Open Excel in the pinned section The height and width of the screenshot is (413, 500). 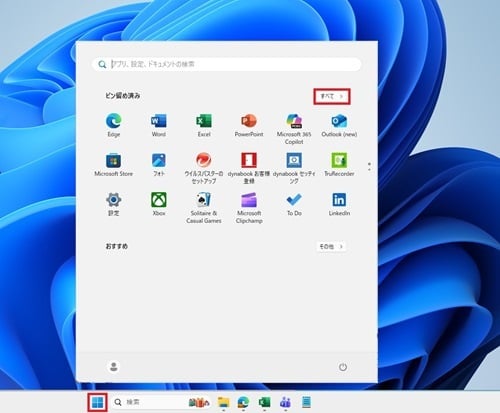[x=204, y=125]
